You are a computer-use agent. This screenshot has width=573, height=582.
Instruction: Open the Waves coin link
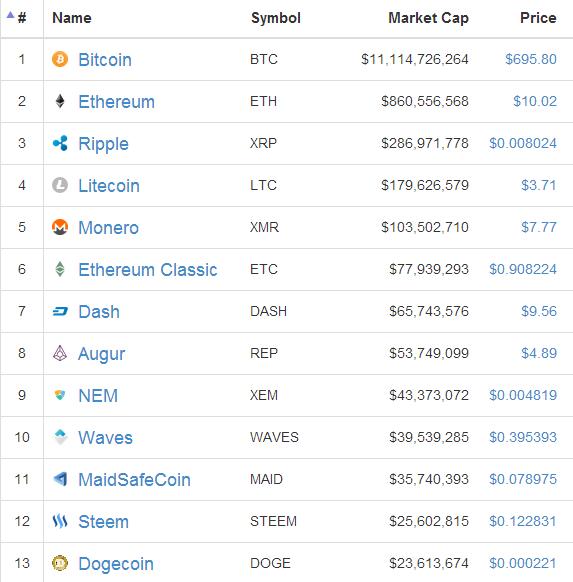coord(105,438)
